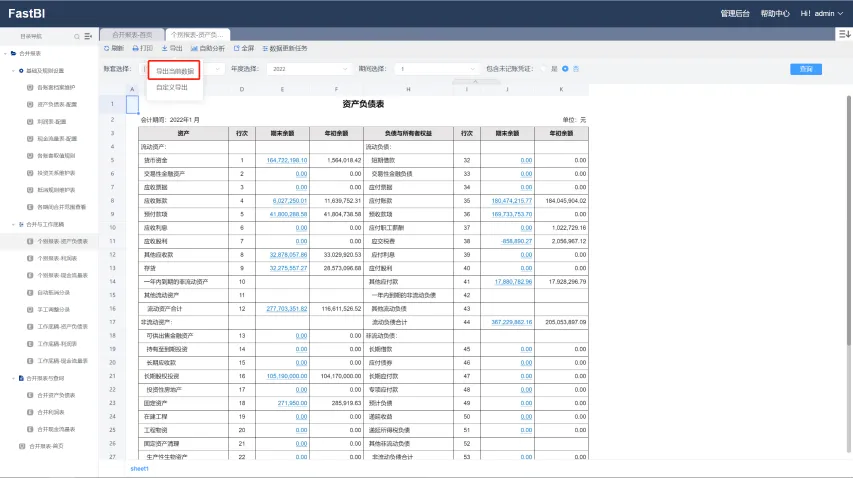The image size is (853, 478).
Task: Open 自助分析 self-service analysis
Action: click(207, 48)
